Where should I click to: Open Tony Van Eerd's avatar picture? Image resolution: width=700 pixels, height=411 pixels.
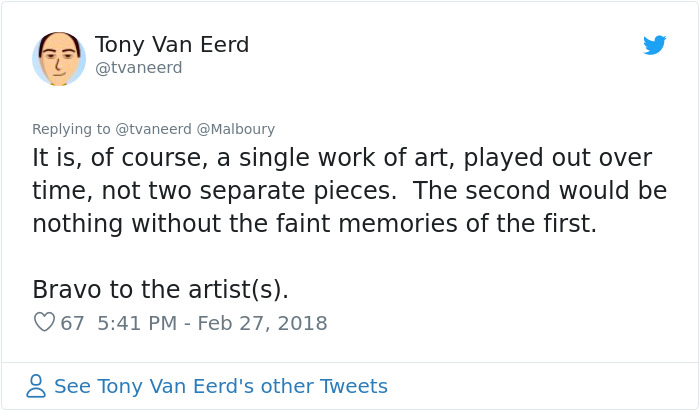59,58
